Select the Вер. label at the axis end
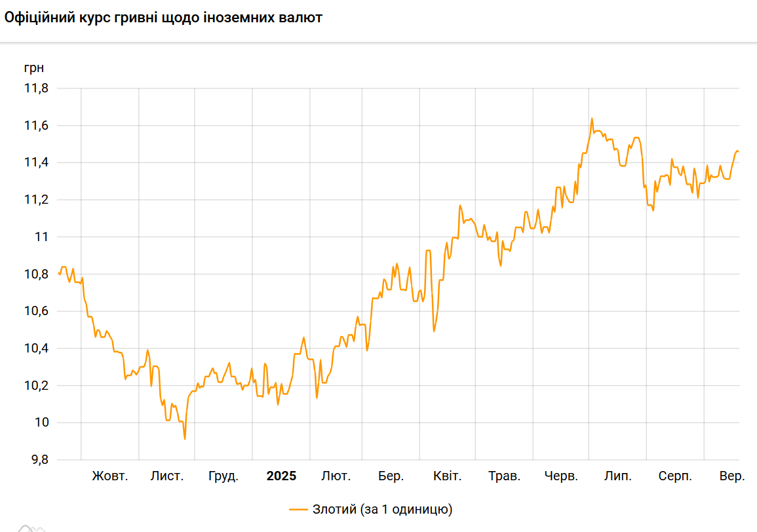 [x=732, y=476]
